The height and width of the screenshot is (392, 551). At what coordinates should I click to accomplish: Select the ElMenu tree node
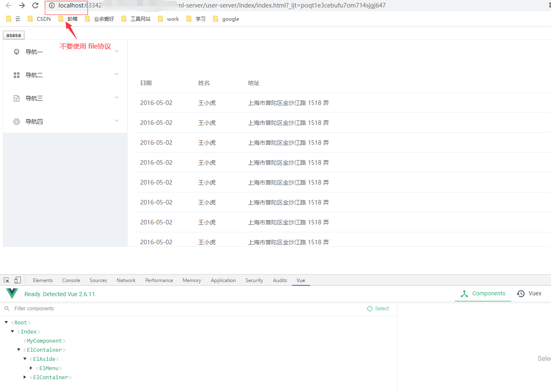tap(49, 368)
